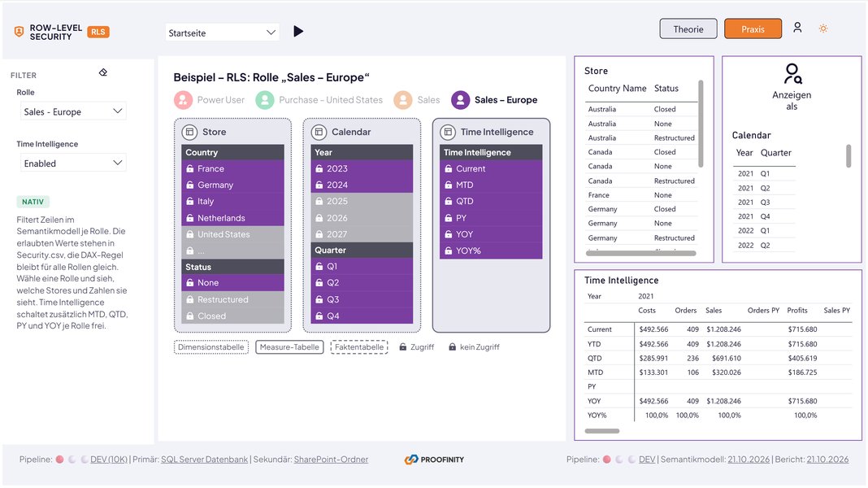Click the lock icon beside 2023
This screenshot has width=868, height=488.
point(319,168)
